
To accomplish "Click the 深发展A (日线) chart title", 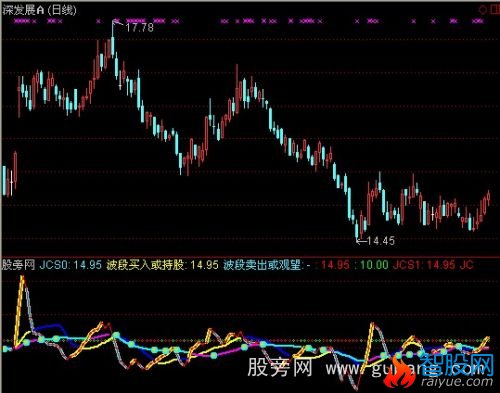I will (x=39, y=10).
